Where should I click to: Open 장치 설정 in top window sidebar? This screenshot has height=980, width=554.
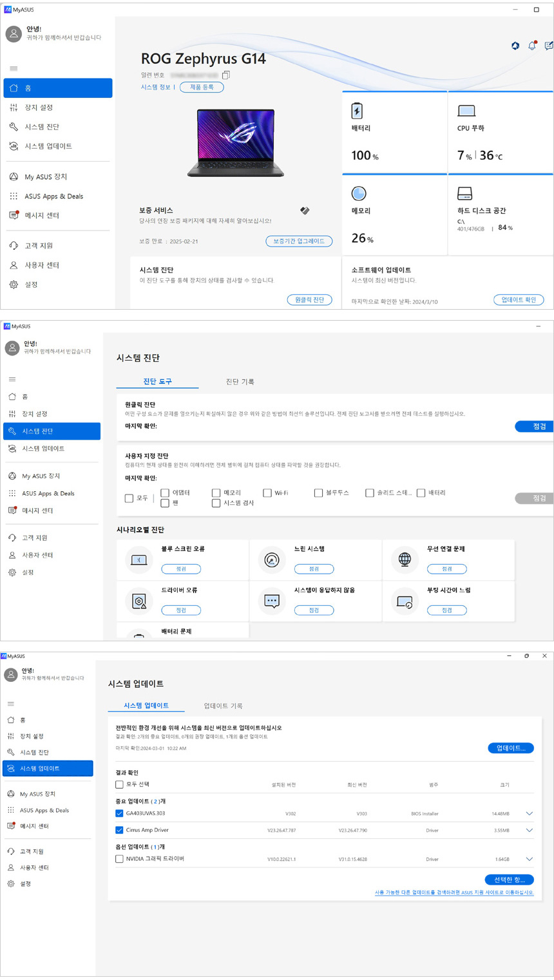58,108
